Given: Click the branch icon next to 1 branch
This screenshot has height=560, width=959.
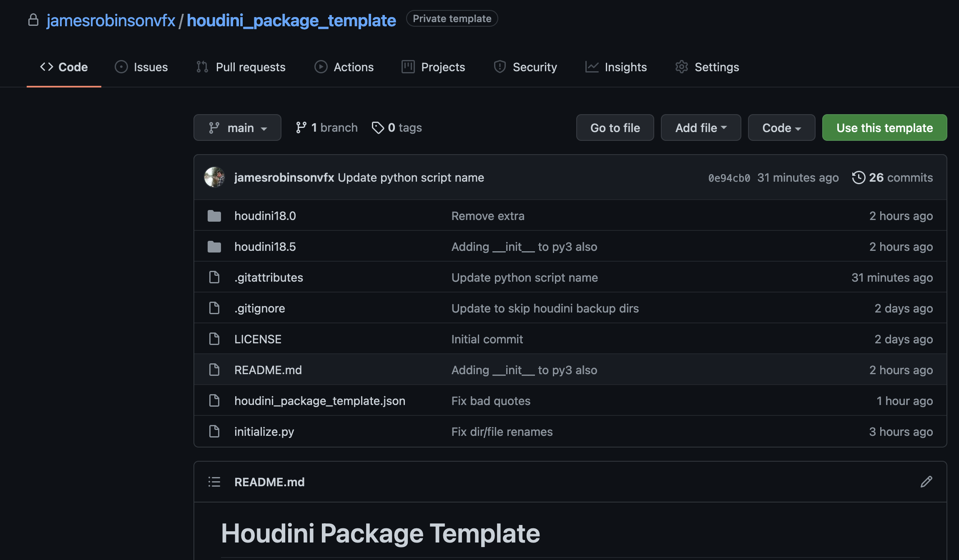Looking at the screenshot, I should click(x=301, y=127).
